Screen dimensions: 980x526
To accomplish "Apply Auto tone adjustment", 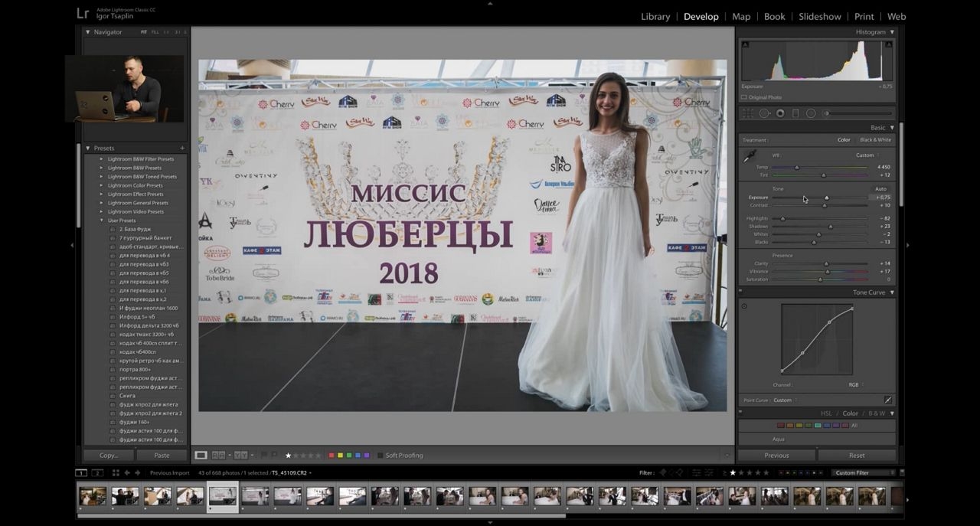I will 880,188.
